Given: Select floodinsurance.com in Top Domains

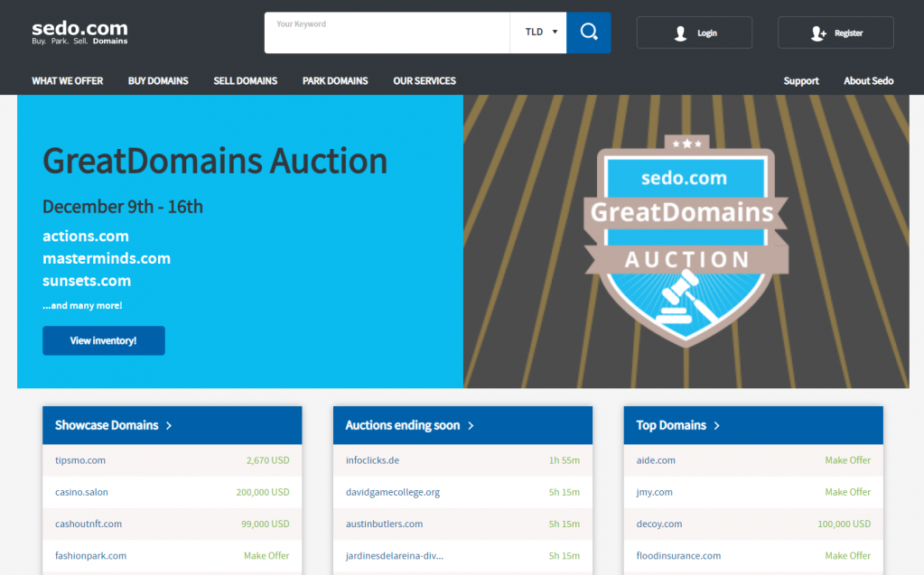Looking at the screenshot, I should [x=678, y=555].
